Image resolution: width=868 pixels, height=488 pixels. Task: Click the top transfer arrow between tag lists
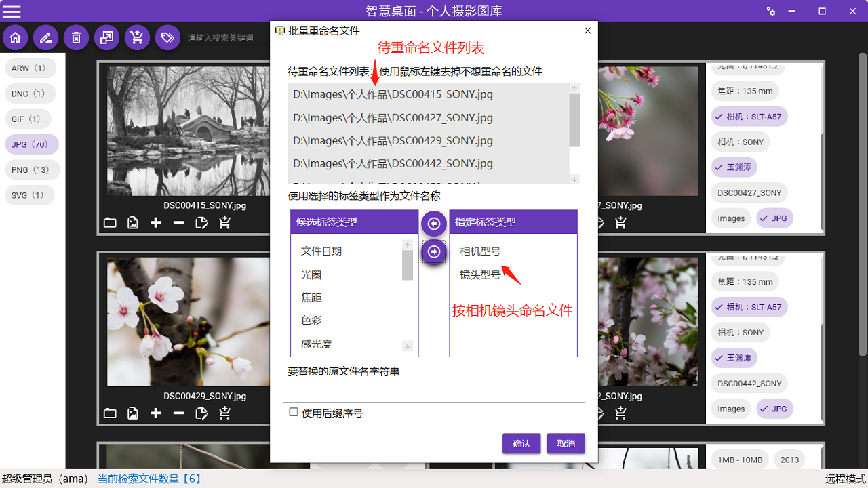pos(433,224)
